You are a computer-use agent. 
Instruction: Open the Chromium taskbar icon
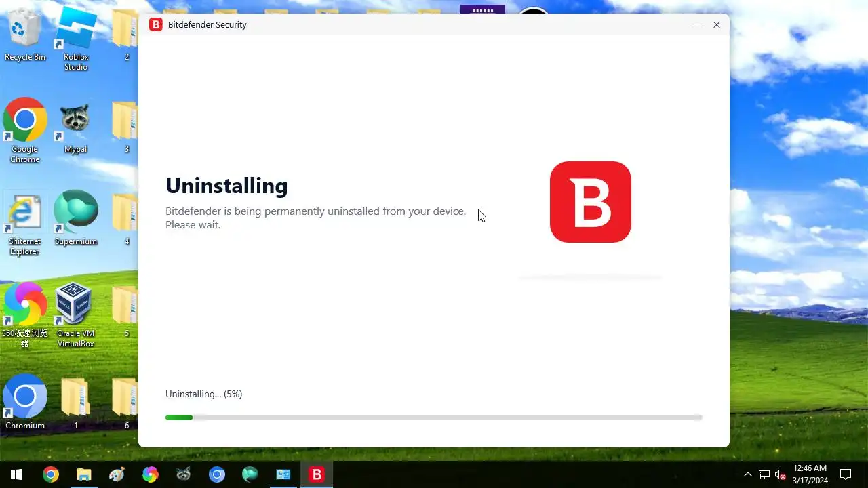(x=216, y=474)
